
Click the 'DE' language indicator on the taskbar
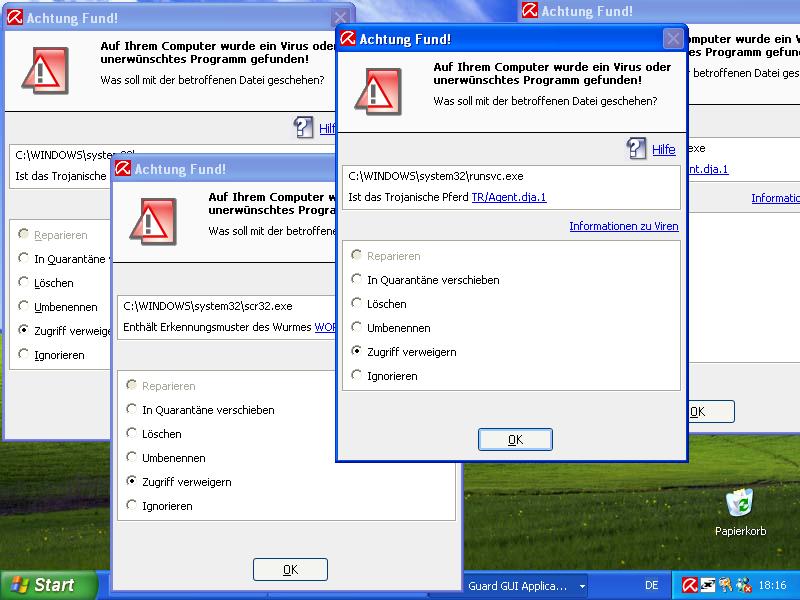[652, 585]
